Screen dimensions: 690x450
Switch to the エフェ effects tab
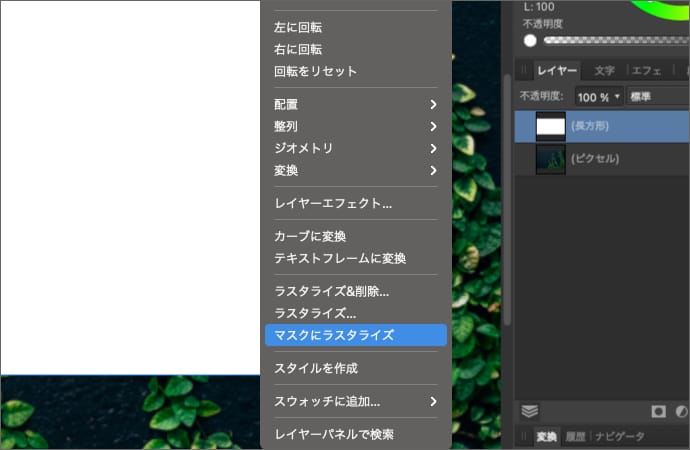[x=645, y=71]
